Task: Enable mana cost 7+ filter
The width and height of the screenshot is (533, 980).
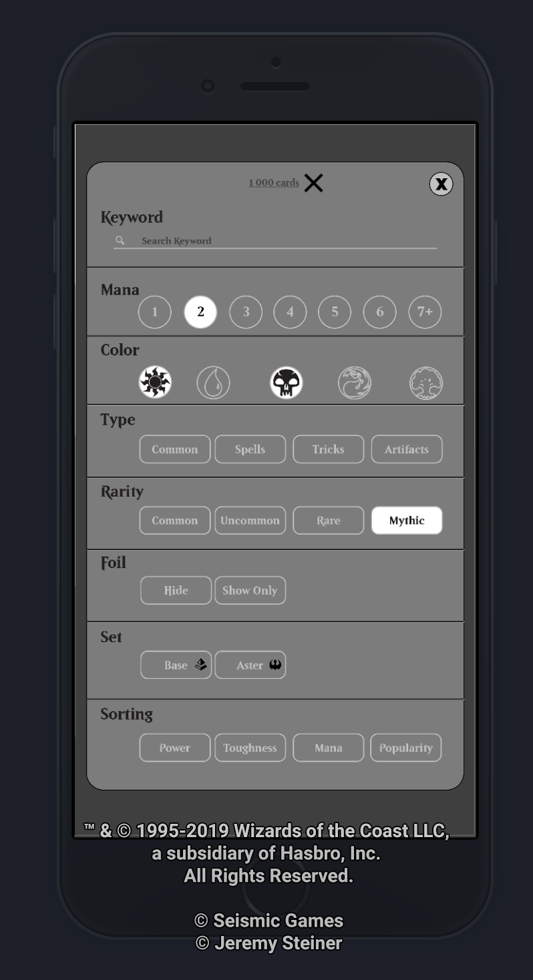Action: tap(425, 312)
